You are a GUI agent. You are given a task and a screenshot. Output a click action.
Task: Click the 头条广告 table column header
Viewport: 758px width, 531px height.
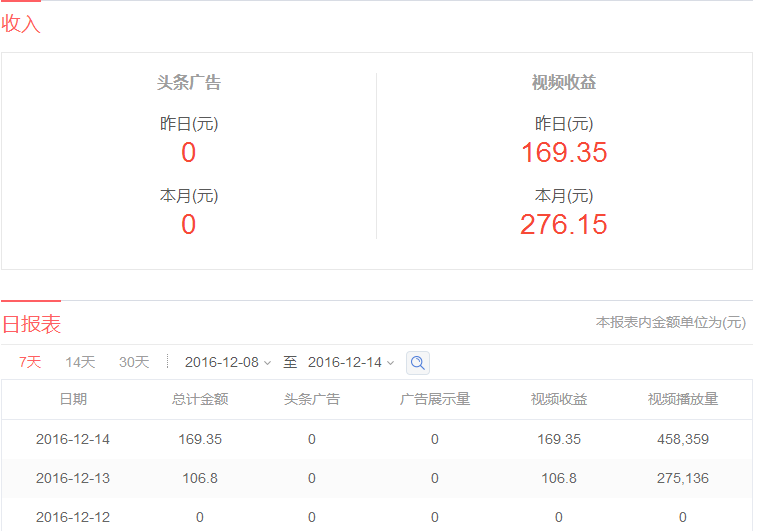312,399
